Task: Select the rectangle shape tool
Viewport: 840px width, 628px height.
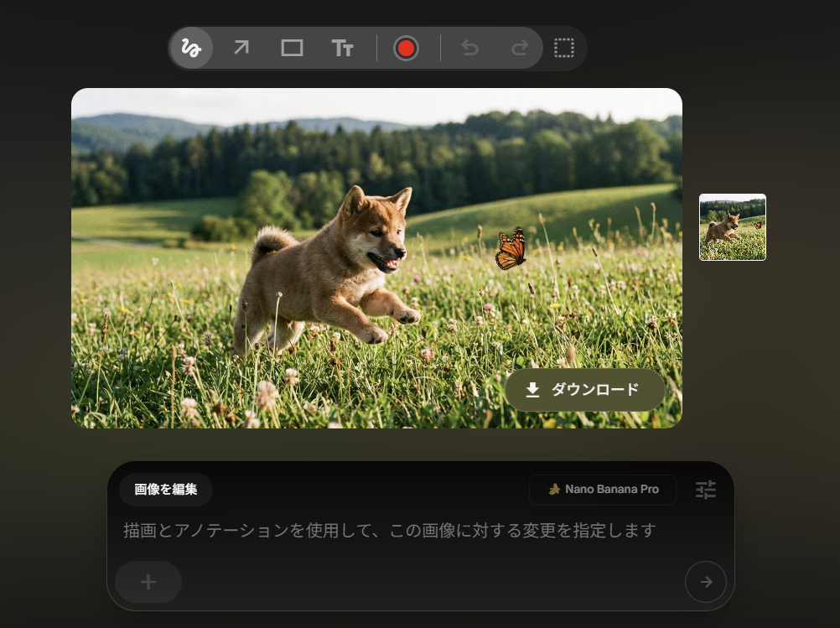Action: point(292,49)
